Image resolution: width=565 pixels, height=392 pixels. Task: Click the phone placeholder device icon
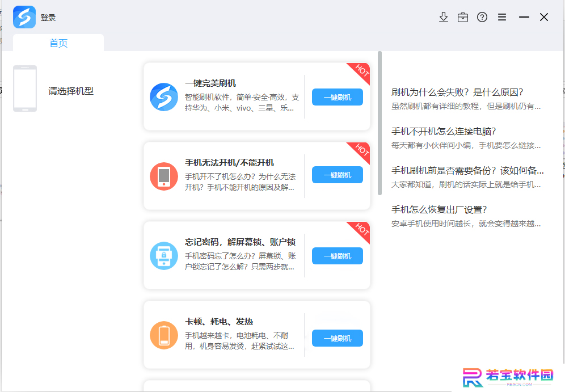[25, 88]
